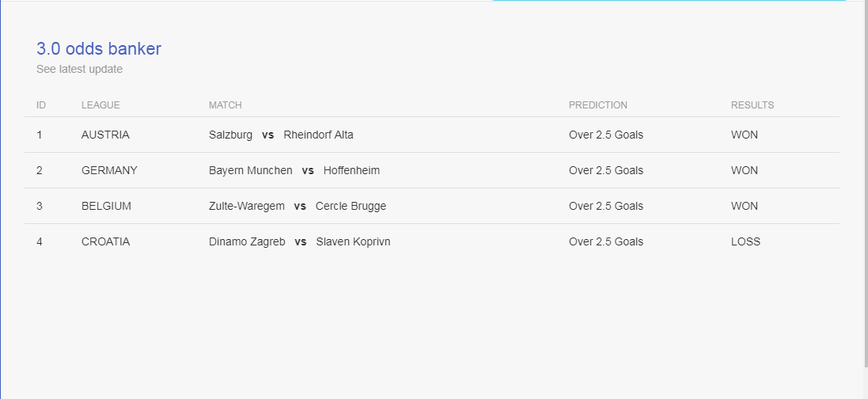Click the Over 2.5 Goals prediction for Germany

tap(606, 171)
